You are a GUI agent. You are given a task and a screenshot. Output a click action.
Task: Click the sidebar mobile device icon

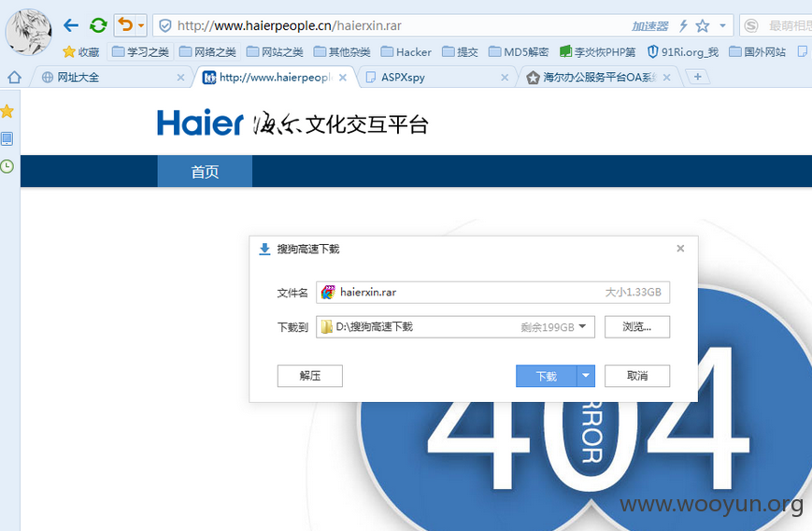coord(7,139)
